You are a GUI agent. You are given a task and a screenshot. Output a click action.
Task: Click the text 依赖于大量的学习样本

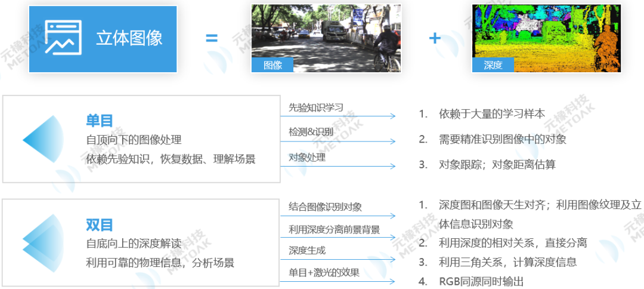pyautogui.click(x=492, y=114)
